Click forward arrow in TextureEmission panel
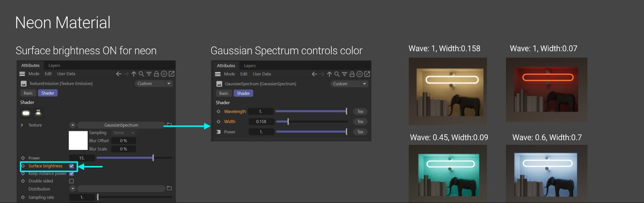Image resolution: width=644 pixels, height=203 pixels. [126, 74]
